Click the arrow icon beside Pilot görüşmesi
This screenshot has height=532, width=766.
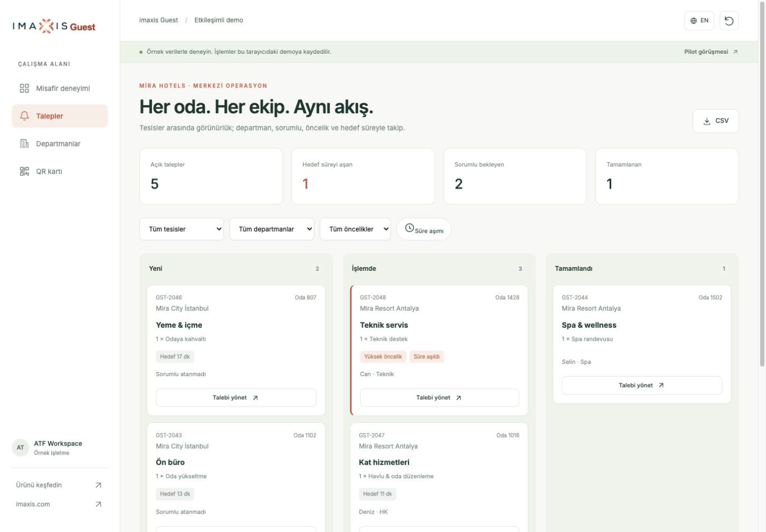pos(735,52)
